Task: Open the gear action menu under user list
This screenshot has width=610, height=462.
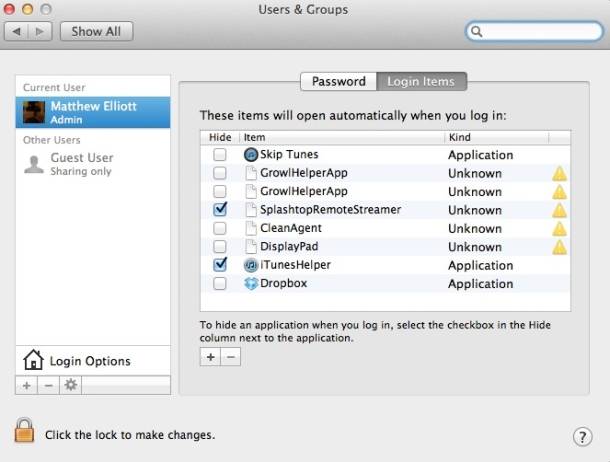Action: [70, 385]
